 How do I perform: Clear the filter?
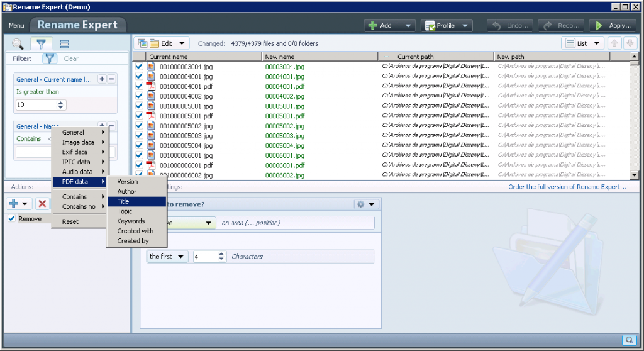click(x=71, y=58)
